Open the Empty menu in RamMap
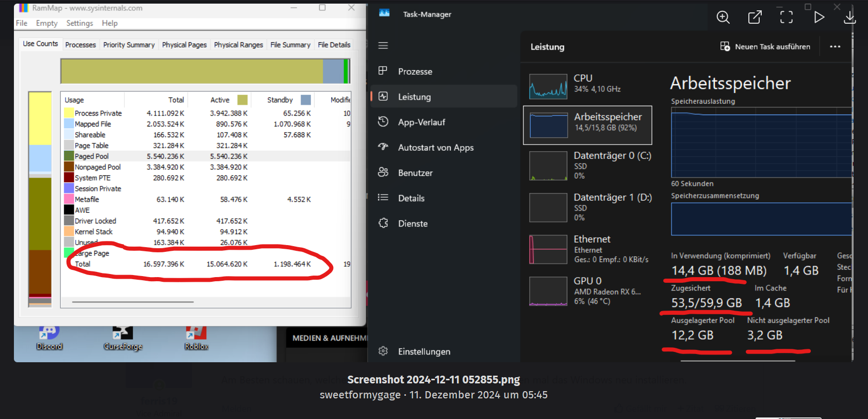This screenshot has height=419, width=868. click(x=47, y=23)
